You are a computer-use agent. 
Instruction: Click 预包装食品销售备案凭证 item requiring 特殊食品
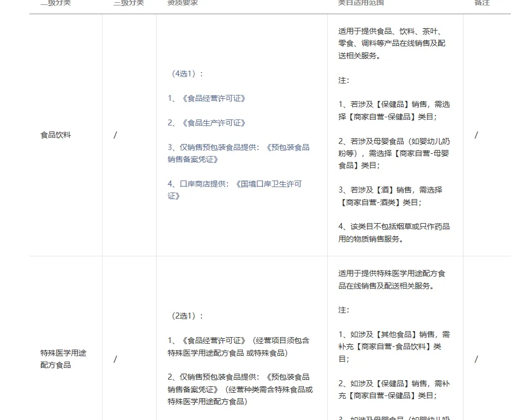point(240,389)
